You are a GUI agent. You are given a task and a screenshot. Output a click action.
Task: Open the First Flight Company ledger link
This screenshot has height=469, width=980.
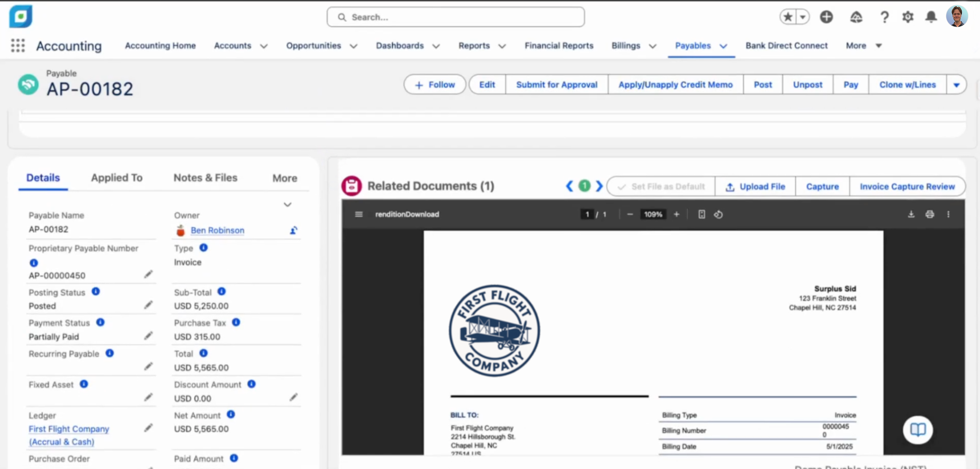click(69, 429)
